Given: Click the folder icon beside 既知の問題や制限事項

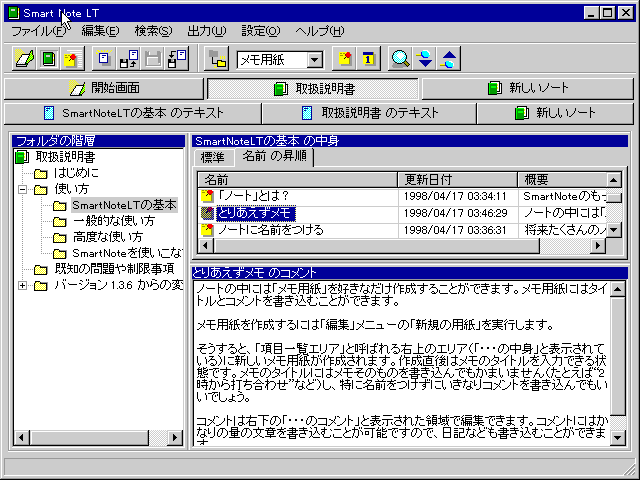Looking at the screenshot, I should 40,269.
